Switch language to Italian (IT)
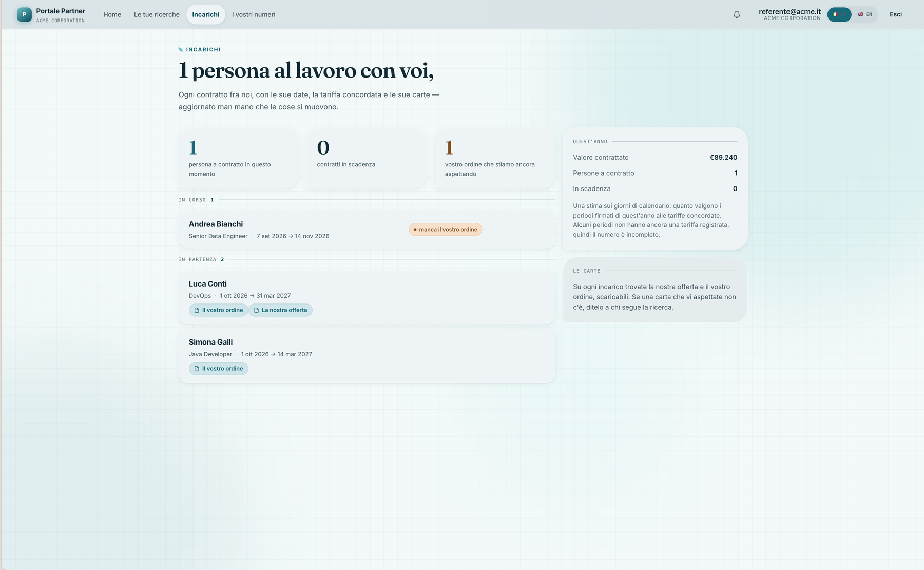Screen dimensions: 924x570 (x=839, y=14)
